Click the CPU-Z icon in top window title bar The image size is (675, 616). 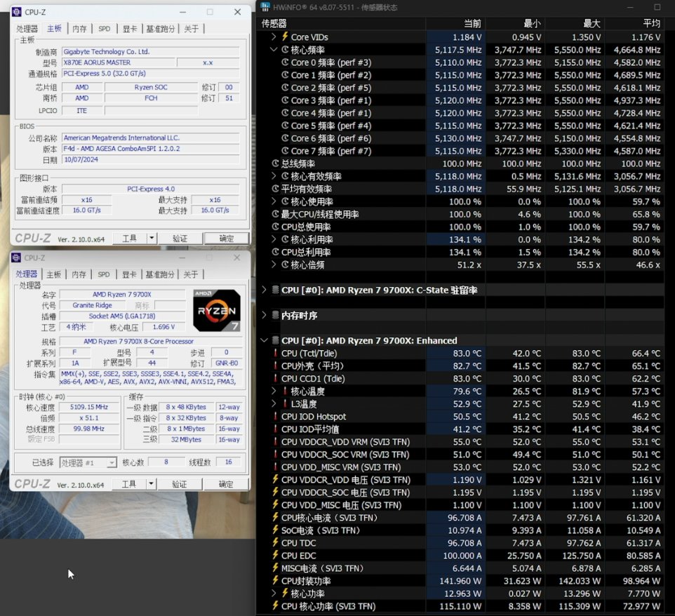click(x=16, y=12)
